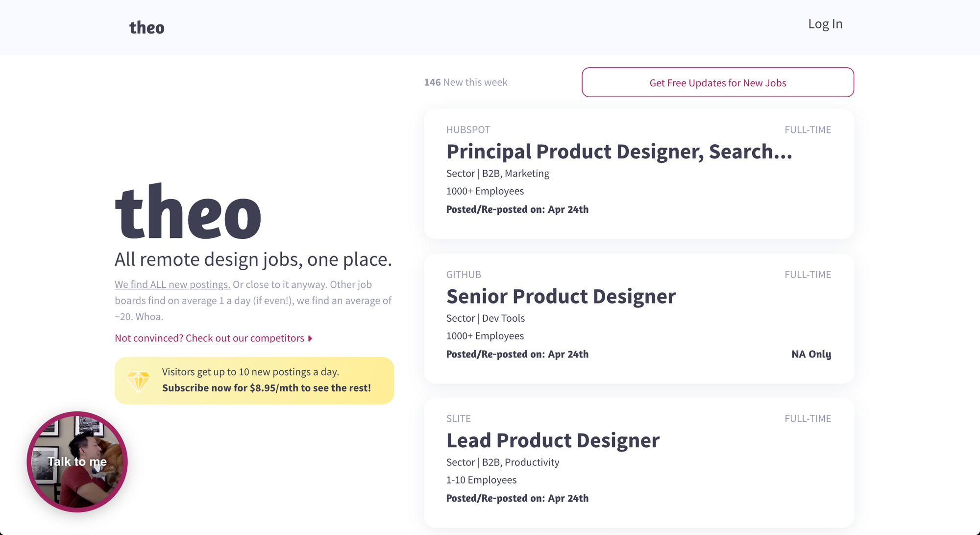Screen dimensions: 980x535
Task: Open the Principal Product Designer job title
Action: coord(619,152)
